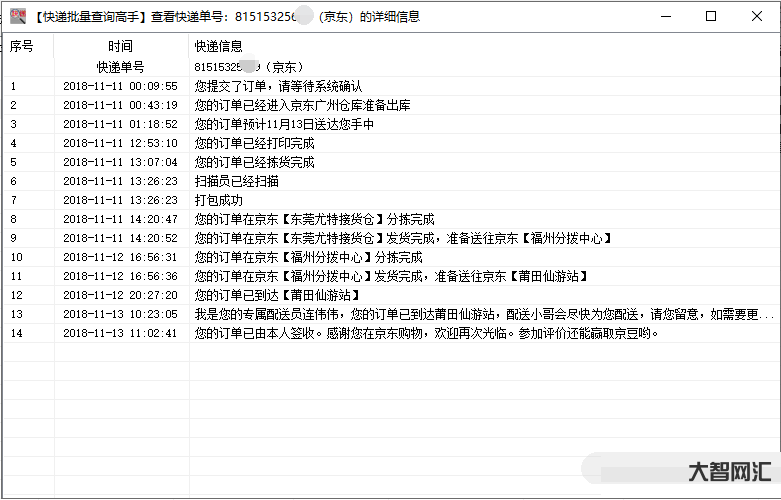Select row 5 订单已经拣货完成

coord(254,162)
